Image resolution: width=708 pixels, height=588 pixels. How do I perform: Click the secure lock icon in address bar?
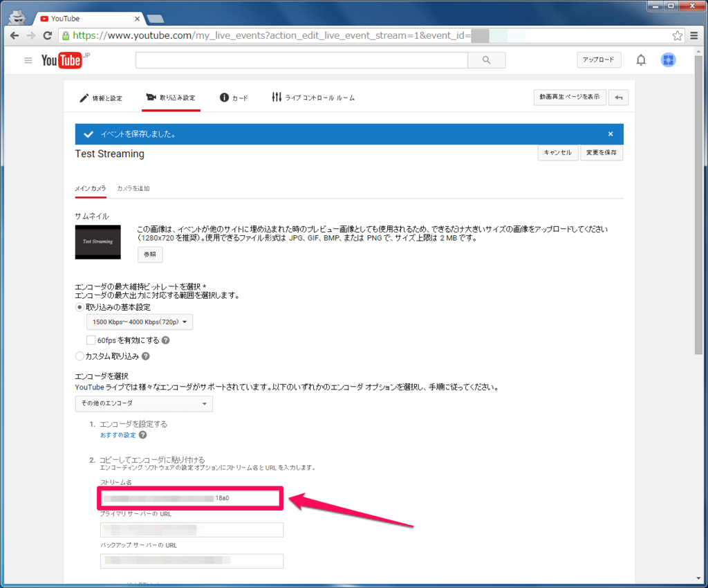66,35
